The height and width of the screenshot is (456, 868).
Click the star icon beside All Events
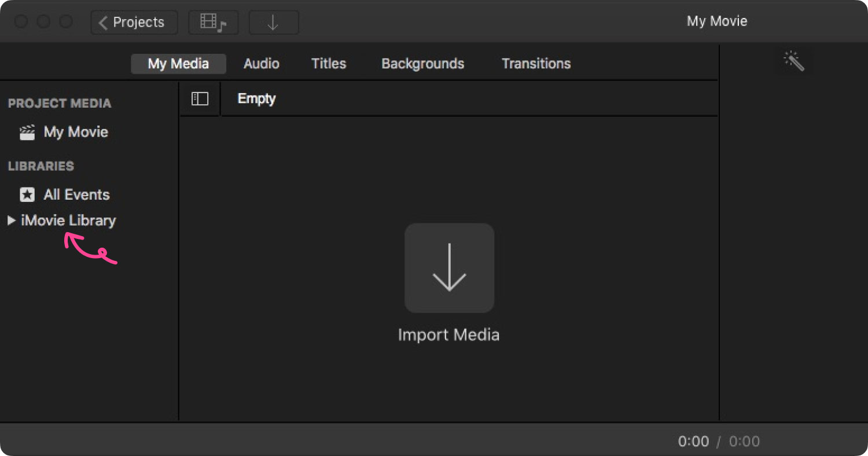click(x=27, y=195)
